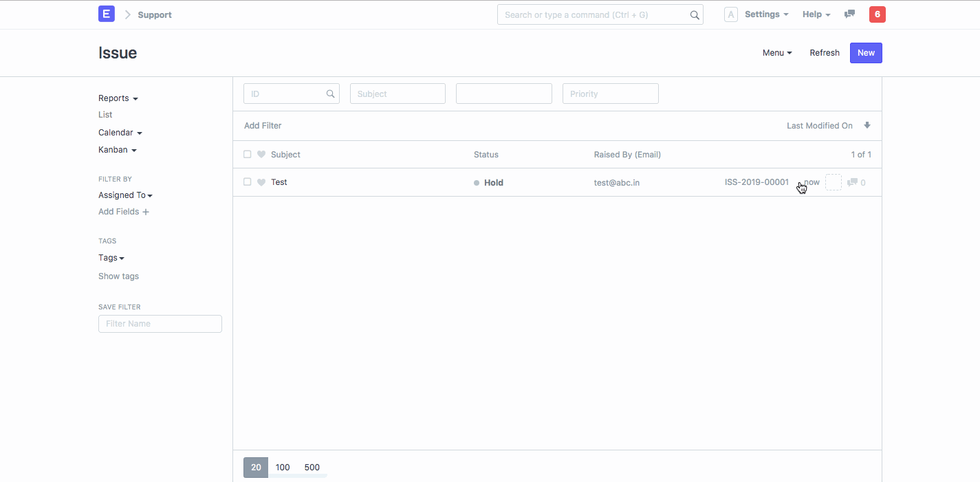The width and height of the screenshot is (980, 482).
Task: Open the red notifications badge showing 6
Action: coord(877,14)
